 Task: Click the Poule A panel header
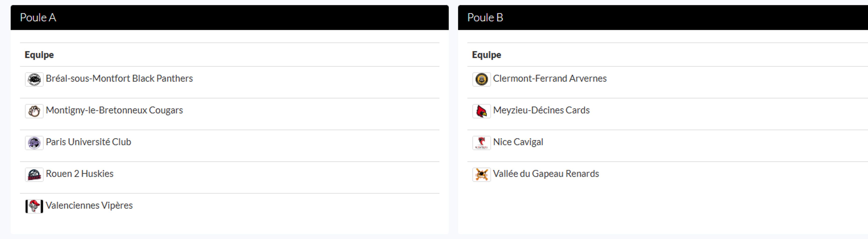click(x=229, y=18)
